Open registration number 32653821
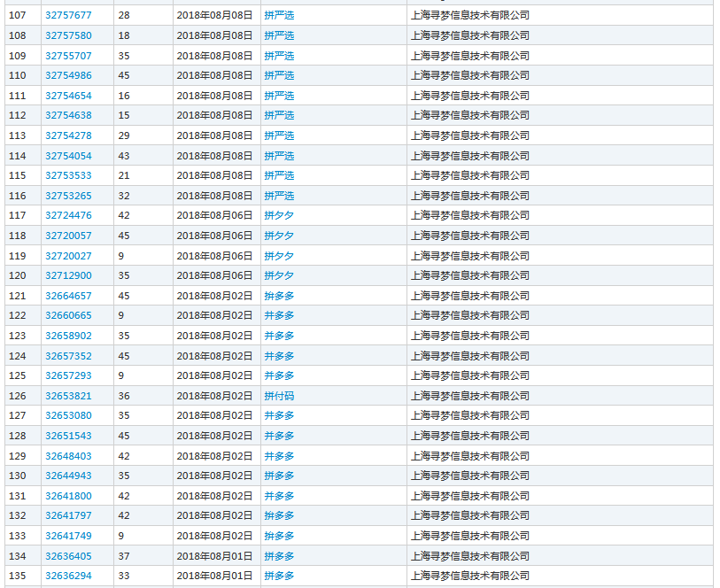 [x=68, y=396]
